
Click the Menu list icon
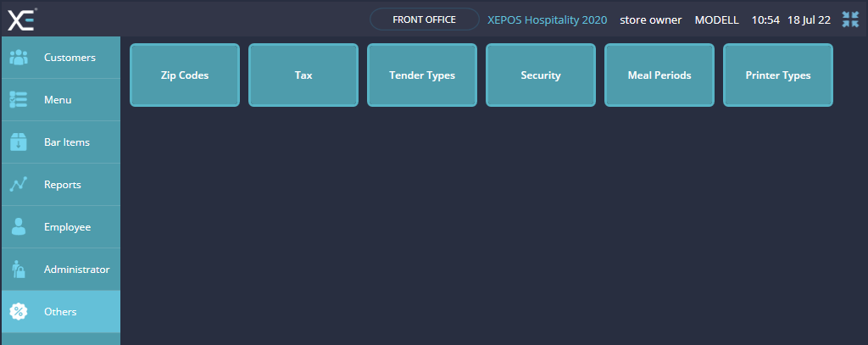[x=19, y=100]
